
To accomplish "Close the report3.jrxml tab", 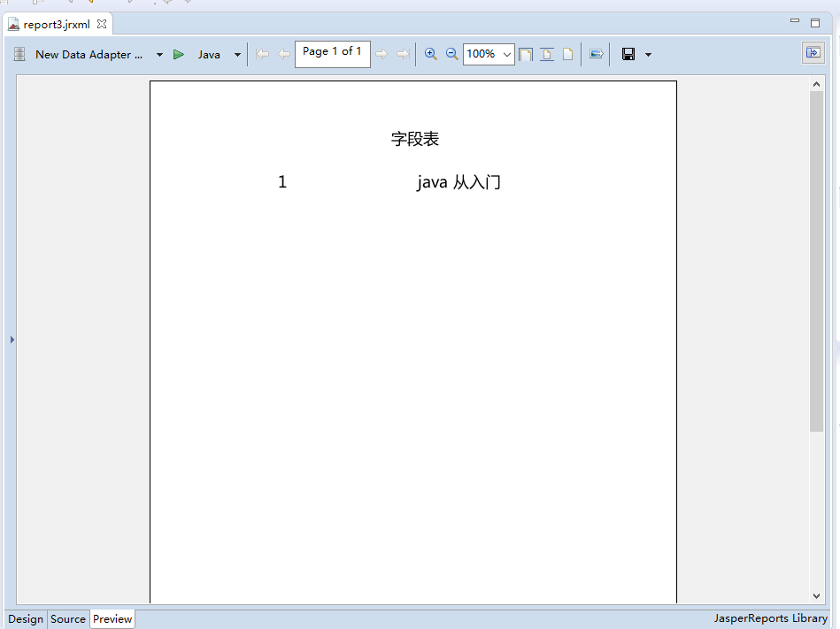I will click(x=102, y=24).
